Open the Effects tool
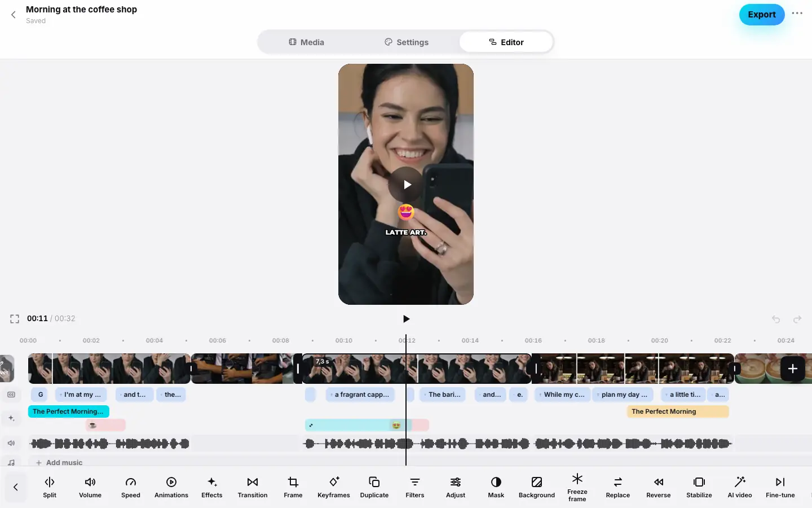The width and height of the screenshot is (812, 508). (x=212, y=487)
